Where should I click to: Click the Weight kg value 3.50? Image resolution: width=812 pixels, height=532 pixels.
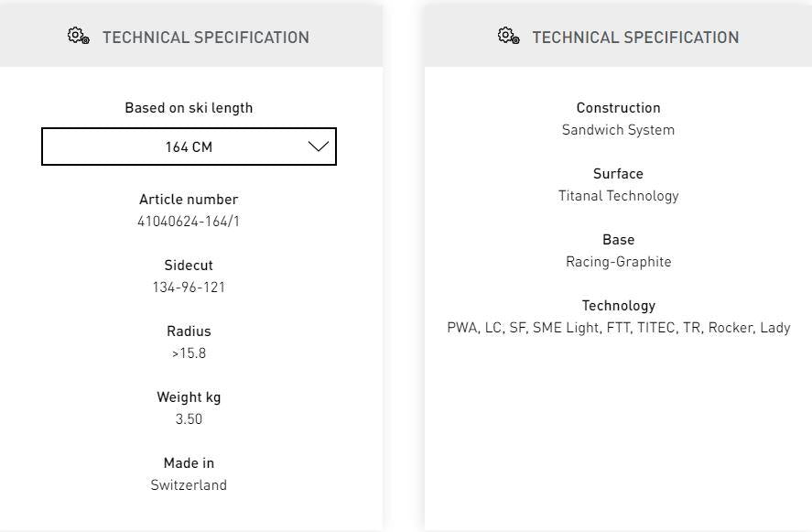(189, 419)
